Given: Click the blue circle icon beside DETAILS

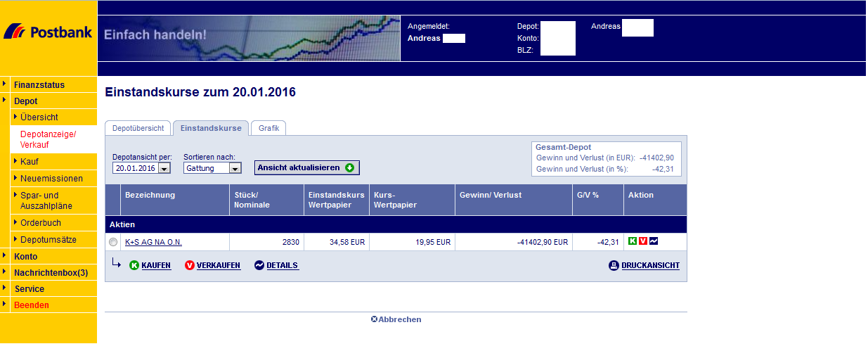Looking at the screenshot, I should coord(259,265).
